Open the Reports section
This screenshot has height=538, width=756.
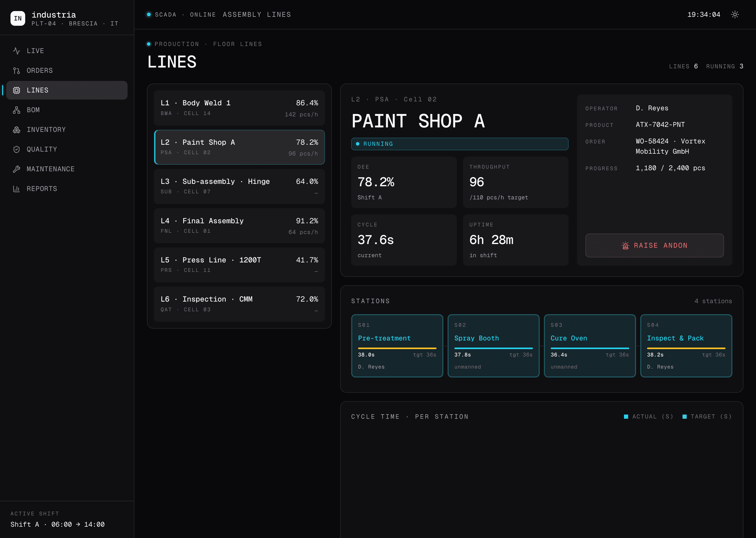point(67,189)
